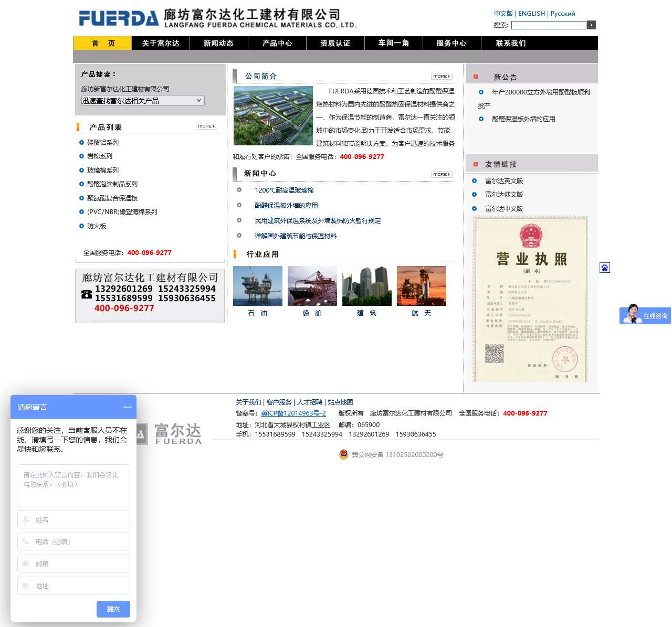Screen dimensions: 672x627
Task: Click the mail icon in the 邮箱 field
Action: pyautogui.click(x=26, y=564)
